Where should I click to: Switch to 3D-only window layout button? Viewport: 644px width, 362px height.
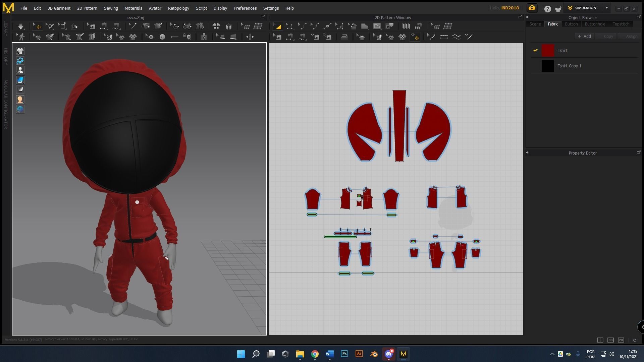610,340
